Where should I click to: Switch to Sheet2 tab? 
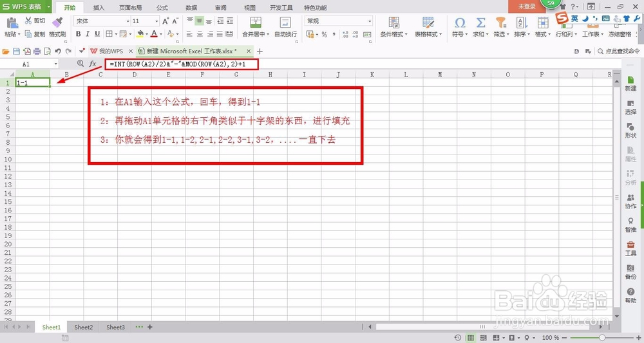coord(83,327)
